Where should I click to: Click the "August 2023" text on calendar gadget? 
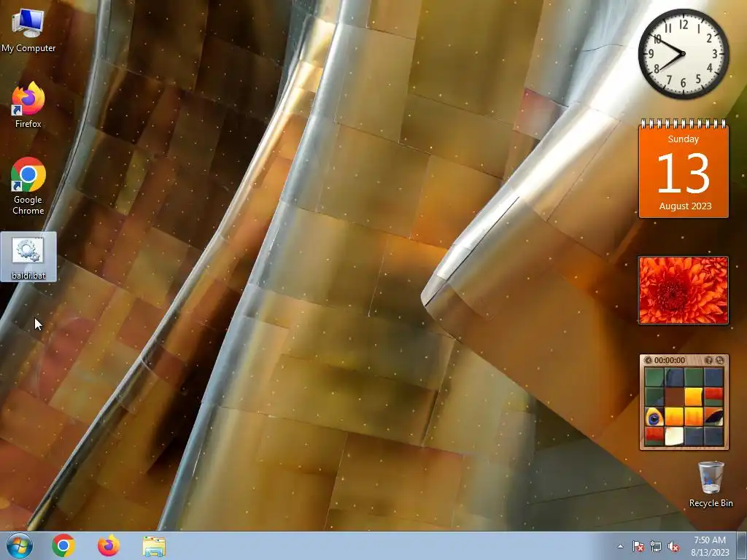(685, 206)
